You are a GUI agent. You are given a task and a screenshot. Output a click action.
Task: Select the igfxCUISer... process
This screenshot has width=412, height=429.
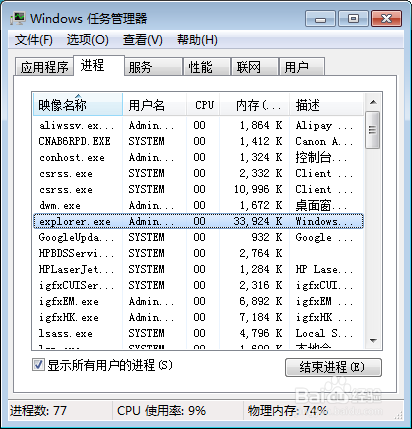[198, 285]
